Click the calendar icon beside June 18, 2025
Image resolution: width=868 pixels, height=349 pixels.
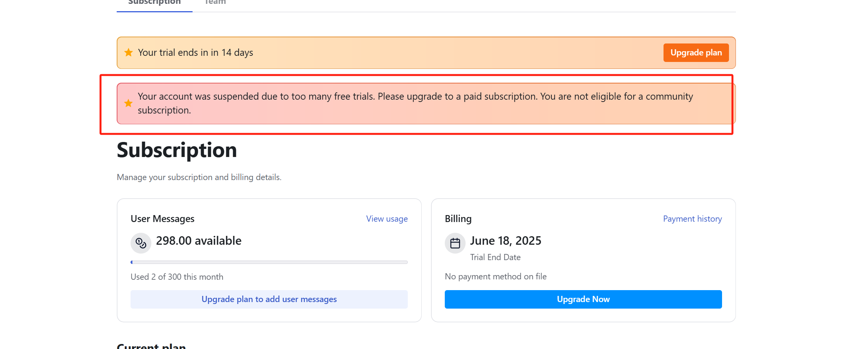tap(455, 243)
